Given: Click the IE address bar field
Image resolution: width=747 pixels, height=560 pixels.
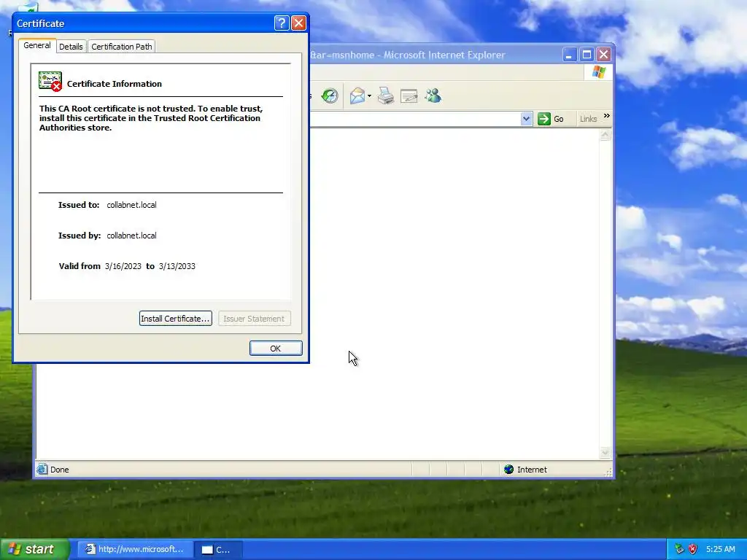Looking at the screenshot, I should (415, 119).
